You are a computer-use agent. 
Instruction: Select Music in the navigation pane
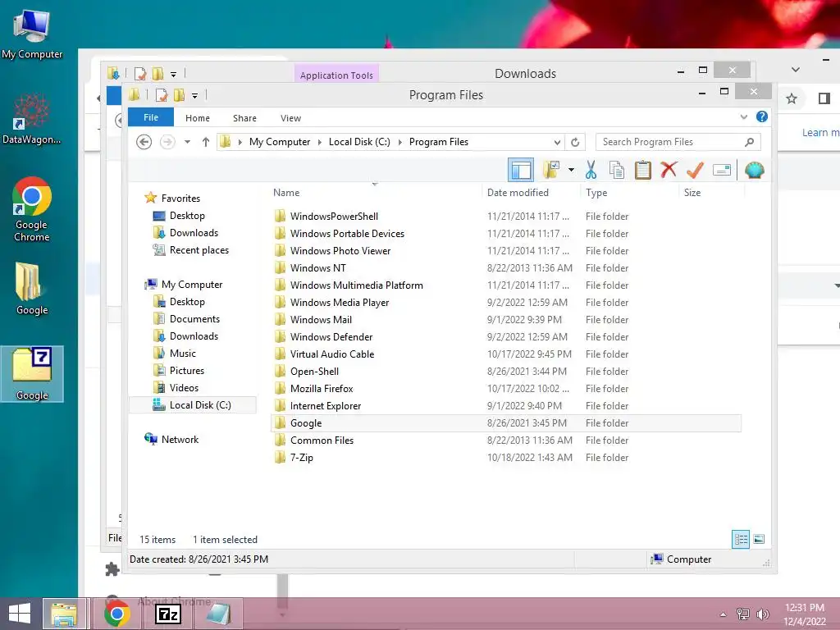pos(183,353)
